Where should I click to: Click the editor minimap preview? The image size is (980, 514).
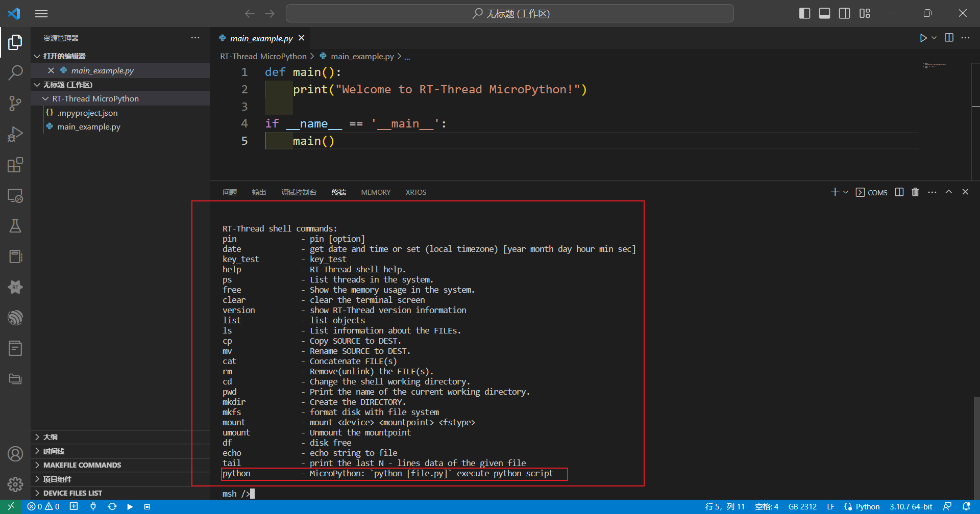[x=935, y=65]
